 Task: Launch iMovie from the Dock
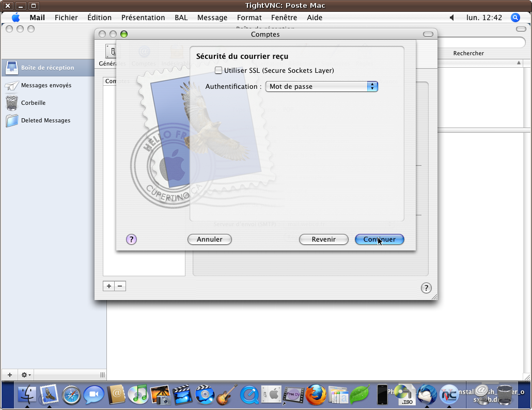[x=182, y=395]
